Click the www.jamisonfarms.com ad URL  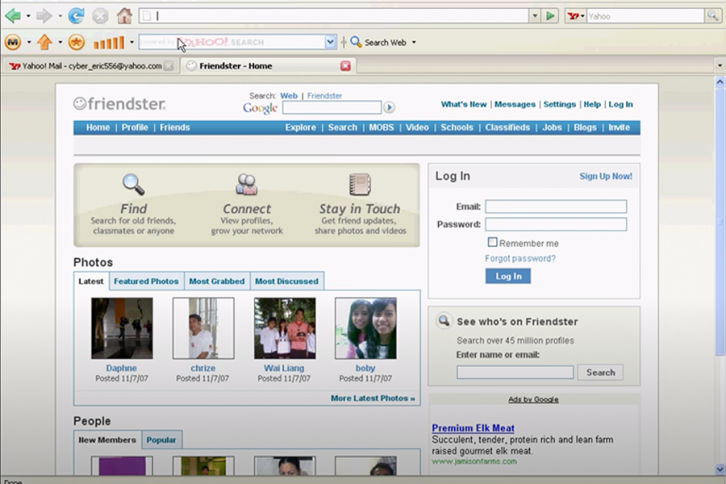coord(474,461)
